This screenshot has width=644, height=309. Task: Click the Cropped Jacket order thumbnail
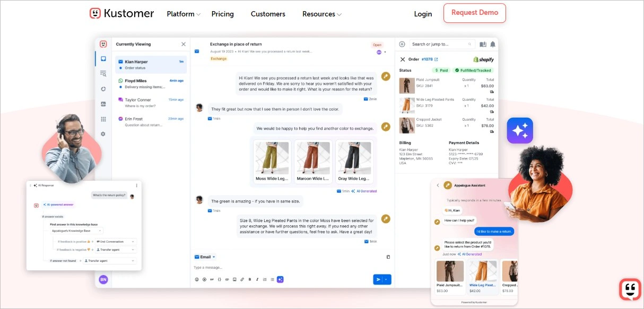click(x=407, y=125)
